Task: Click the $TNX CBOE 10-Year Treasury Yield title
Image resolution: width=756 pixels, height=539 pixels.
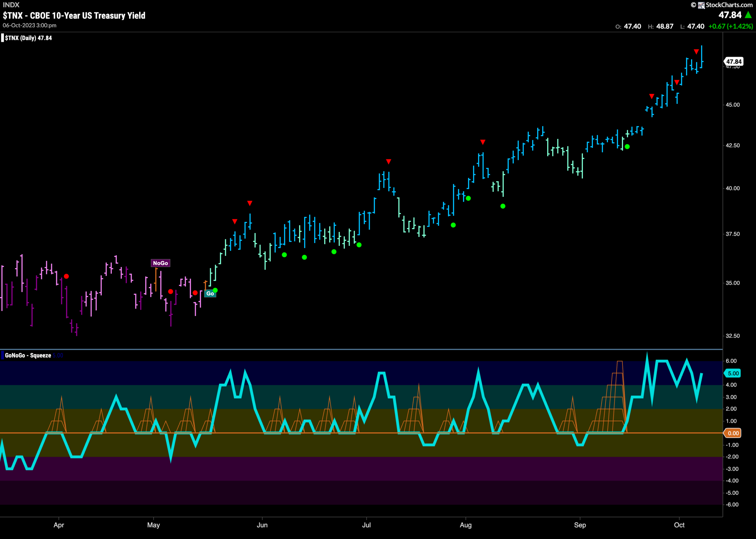Action: tap(74, 16)
